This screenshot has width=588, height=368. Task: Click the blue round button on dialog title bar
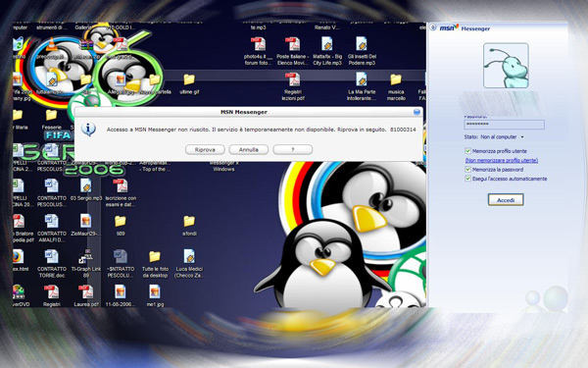pos(416,112)
